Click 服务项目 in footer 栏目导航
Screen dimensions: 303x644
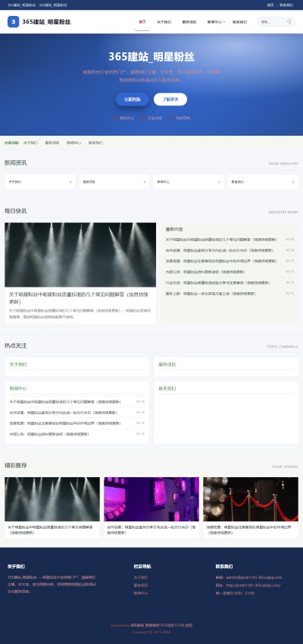click(x=141, y=586)
